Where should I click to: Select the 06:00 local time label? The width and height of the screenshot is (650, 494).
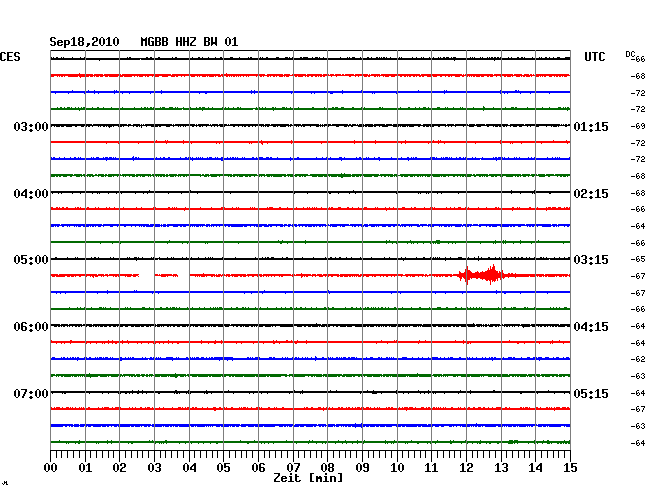click(x=31, y=327)
